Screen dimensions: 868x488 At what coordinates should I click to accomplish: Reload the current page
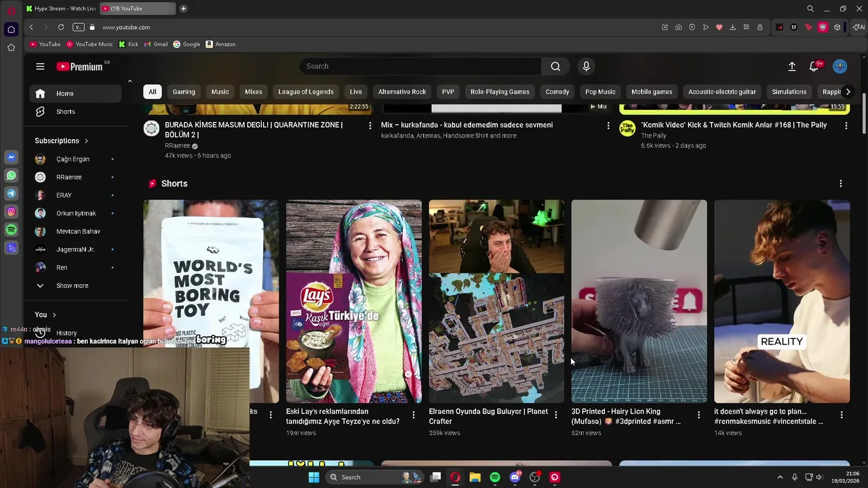[x=61, y=27]
